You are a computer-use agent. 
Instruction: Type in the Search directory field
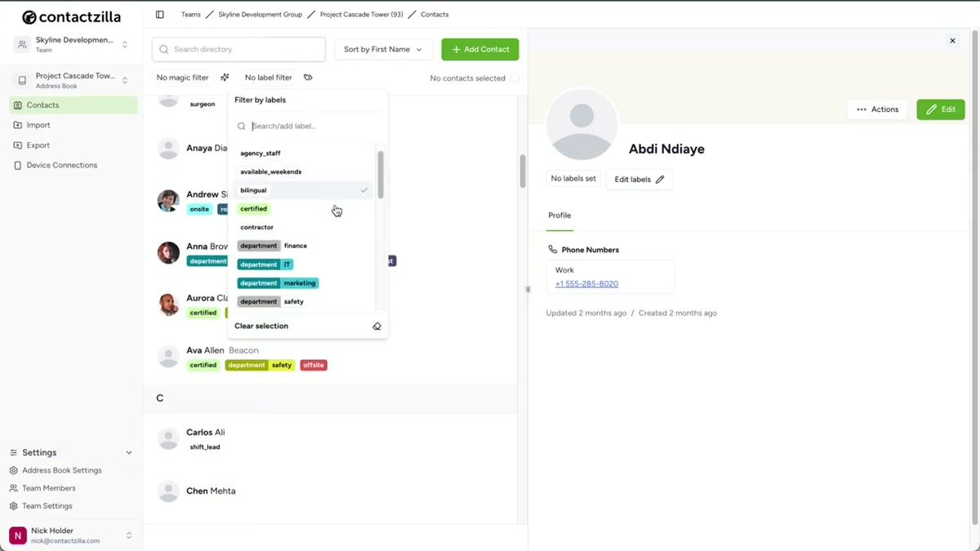tap(238, 49)
